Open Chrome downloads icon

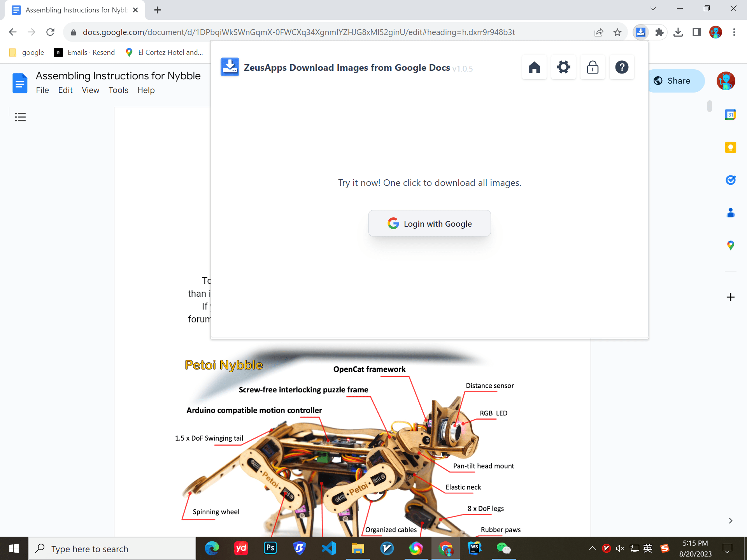[x=678, y=32]
